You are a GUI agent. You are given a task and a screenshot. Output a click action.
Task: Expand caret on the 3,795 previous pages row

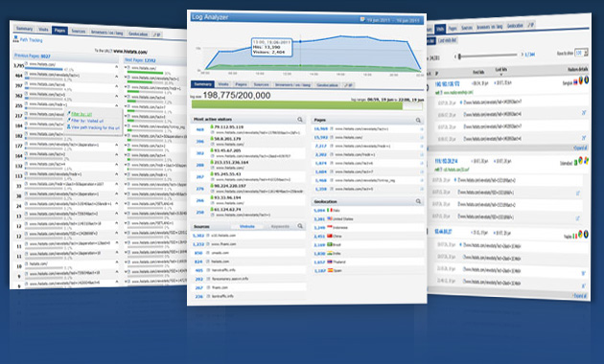(116, 67)
